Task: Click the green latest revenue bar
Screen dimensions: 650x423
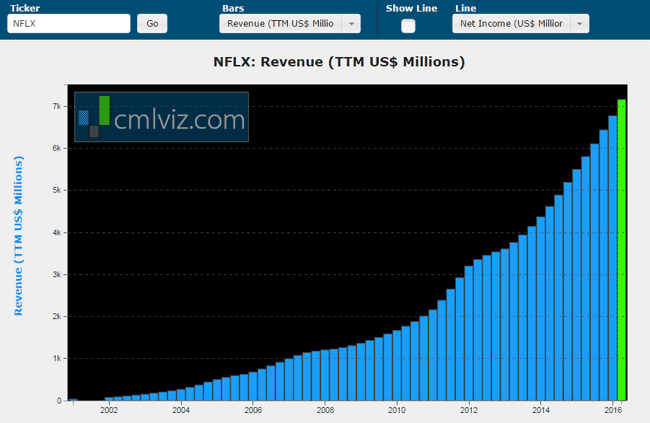Action: point(621,250)
